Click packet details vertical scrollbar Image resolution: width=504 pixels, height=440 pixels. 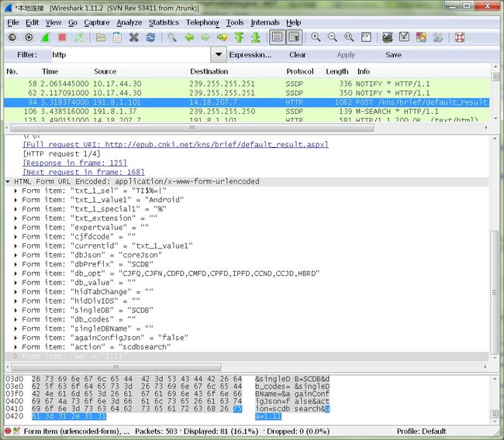[495, 292]
